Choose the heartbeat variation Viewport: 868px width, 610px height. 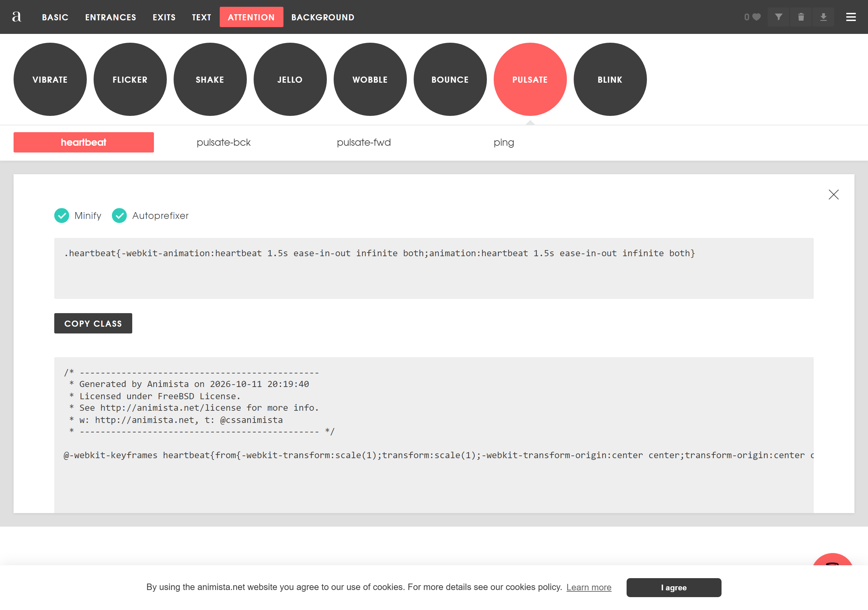[83, 142]
